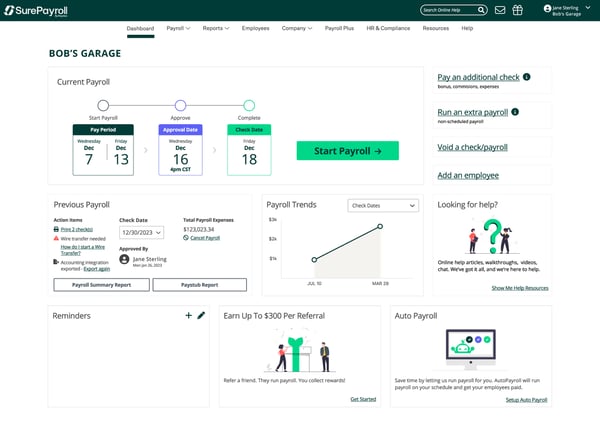
Task: Click the MAR 28 chart data point
Action: tap(380, 226)
